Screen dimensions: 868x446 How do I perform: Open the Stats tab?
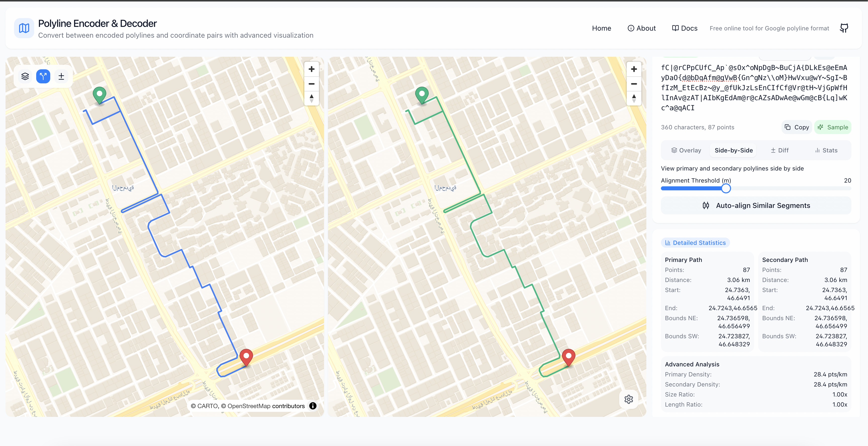[x=826, y=150]
